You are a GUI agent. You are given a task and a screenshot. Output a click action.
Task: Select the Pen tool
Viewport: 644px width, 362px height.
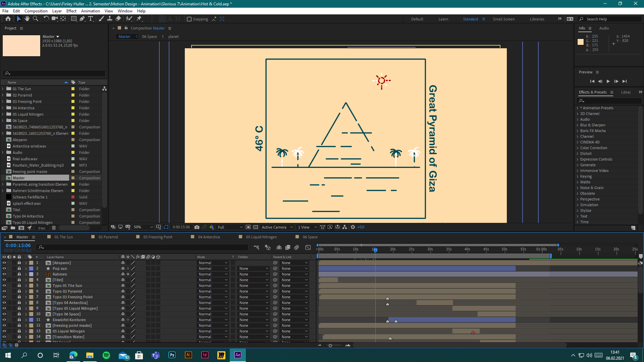point(82,19)
